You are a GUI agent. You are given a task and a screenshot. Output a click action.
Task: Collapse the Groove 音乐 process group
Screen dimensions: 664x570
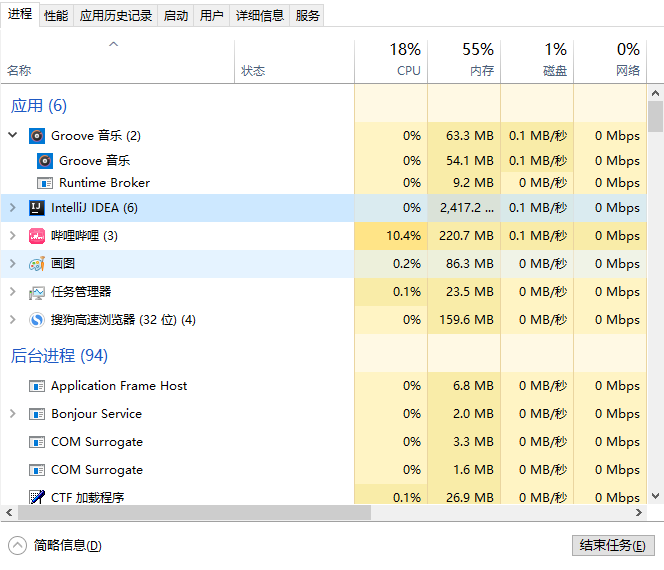coord(13,136)
